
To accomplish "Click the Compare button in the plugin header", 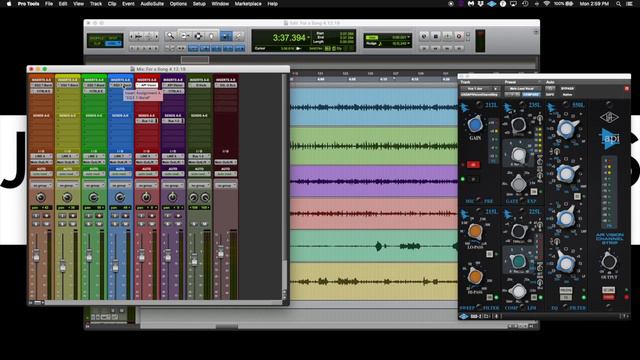I will coord(531,94).
